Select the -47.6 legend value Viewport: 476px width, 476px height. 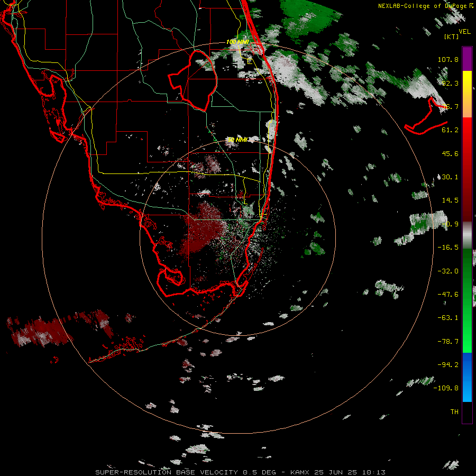448,295
